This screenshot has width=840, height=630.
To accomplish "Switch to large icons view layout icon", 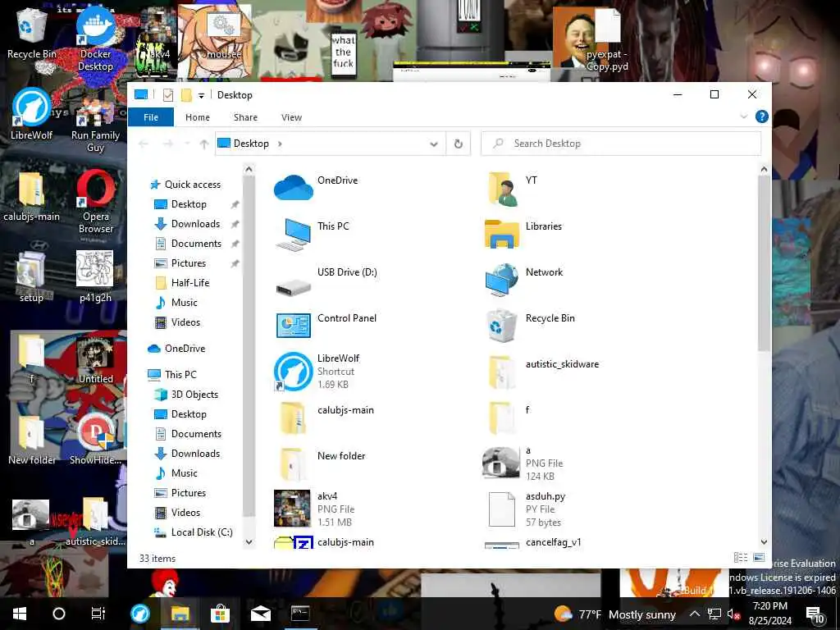I will pos(759,558).
